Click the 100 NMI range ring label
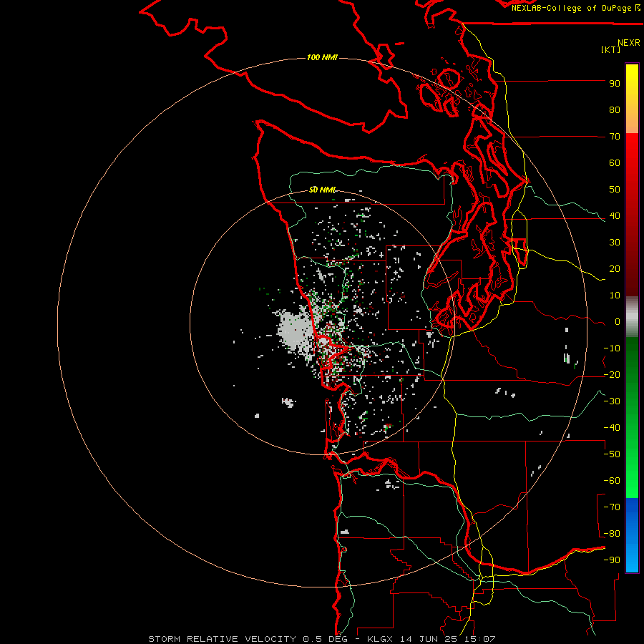The image size is (644, 644). pyautogui.click(x=322, y=57)
